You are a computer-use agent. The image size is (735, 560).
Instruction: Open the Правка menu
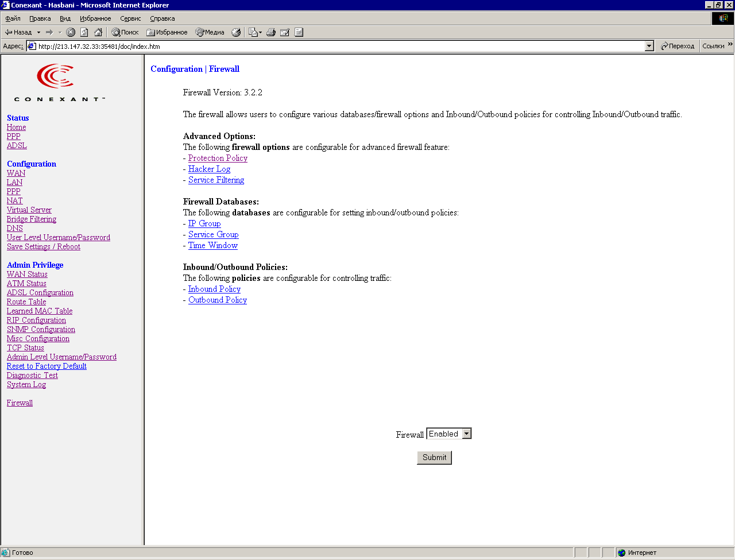point(40,18)
